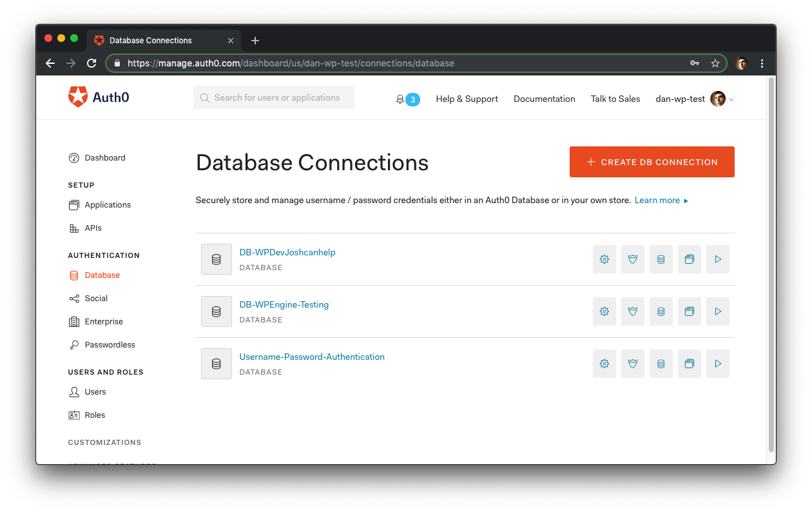This screenshot has width=812, height=512.
Task: Open Documentation link
Action: (x=545, y=99)
